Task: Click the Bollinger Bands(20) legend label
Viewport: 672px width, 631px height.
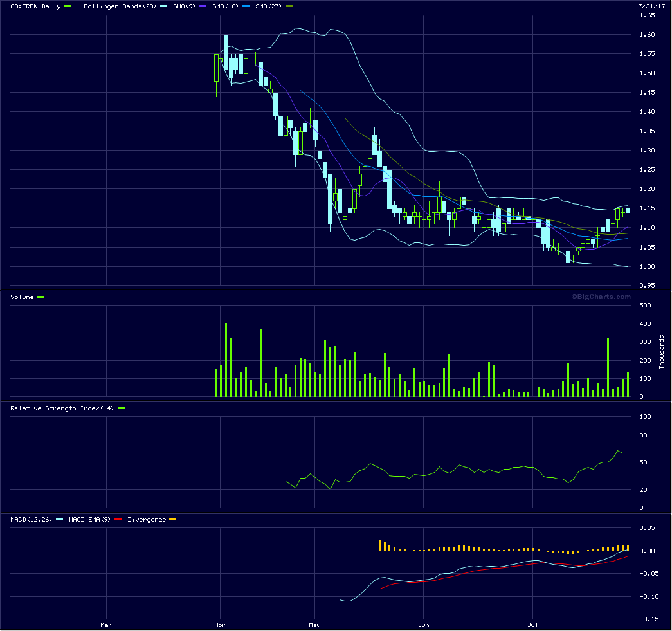Action: (120, 6)
